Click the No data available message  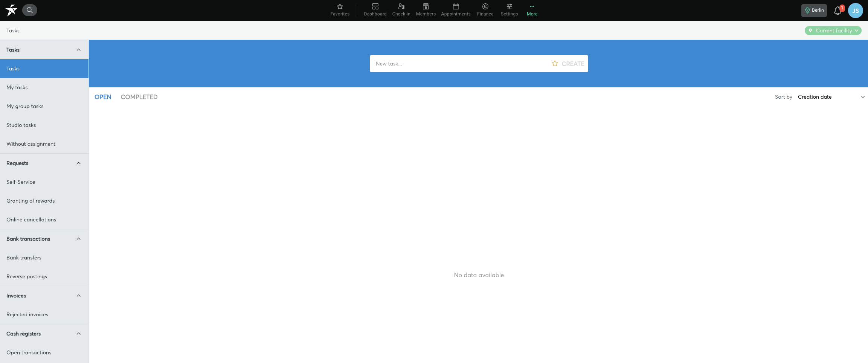479,275
